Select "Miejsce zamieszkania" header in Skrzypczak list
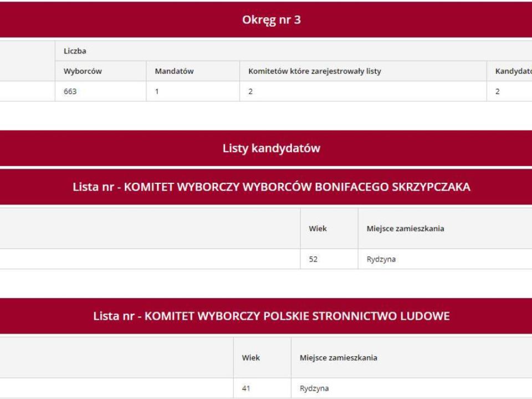The height and width of the screenshot is (399, 532). click(405, 228)
